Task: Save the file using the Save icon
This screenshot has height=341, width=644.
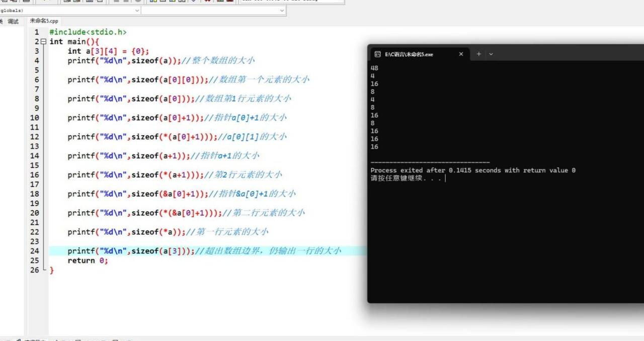Action: click(x=26, y=2)
